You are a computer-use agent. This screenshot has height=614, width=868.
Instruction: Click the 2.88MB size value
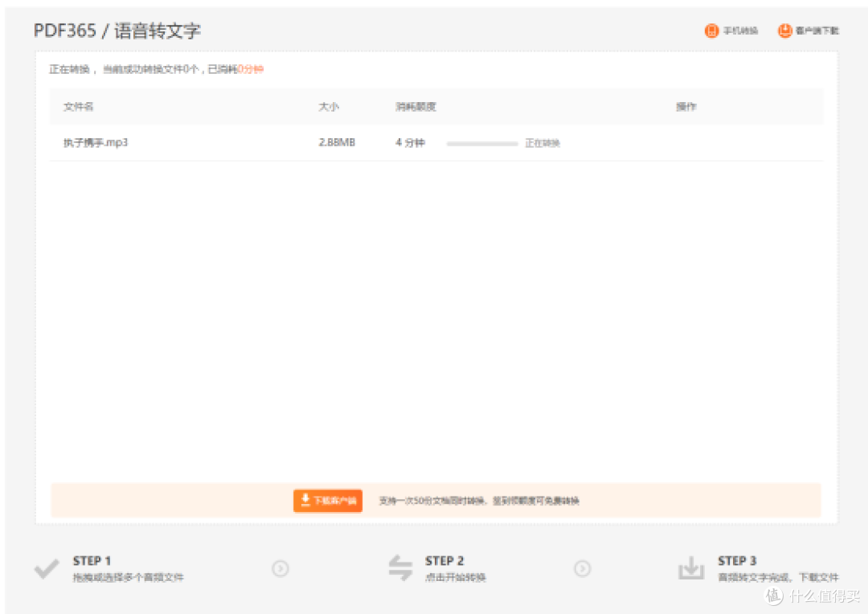(x=337, y=143)
